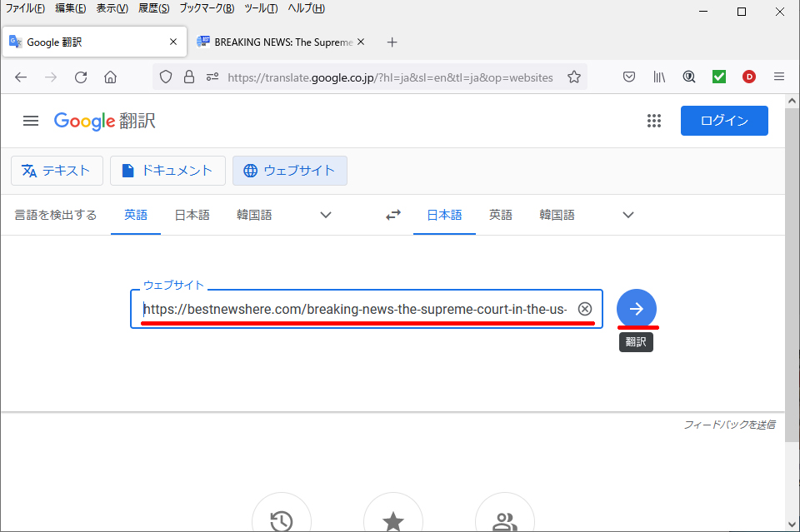
Task: Choose 言語を検出する as source language
Action: (56, 215)
